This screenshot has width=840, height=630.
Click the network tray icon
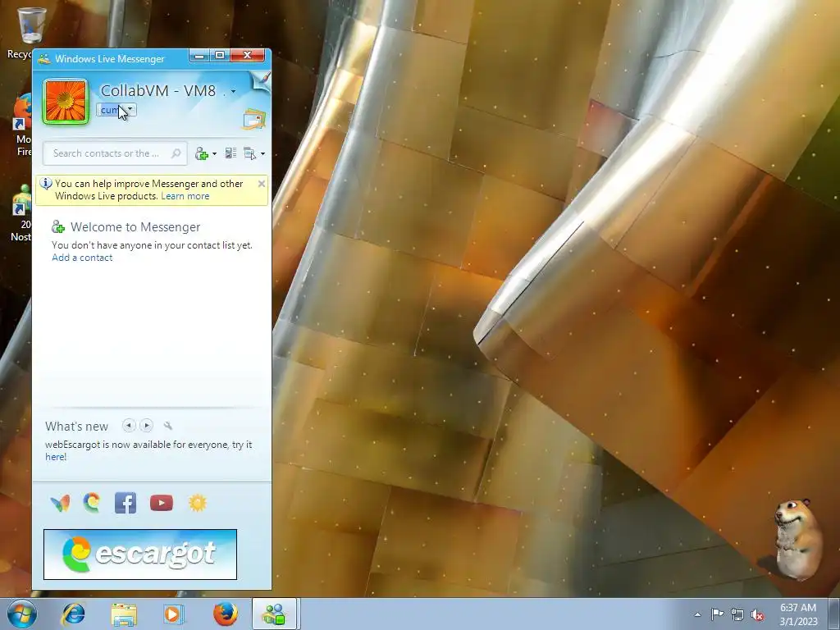(x=737, y=614)
